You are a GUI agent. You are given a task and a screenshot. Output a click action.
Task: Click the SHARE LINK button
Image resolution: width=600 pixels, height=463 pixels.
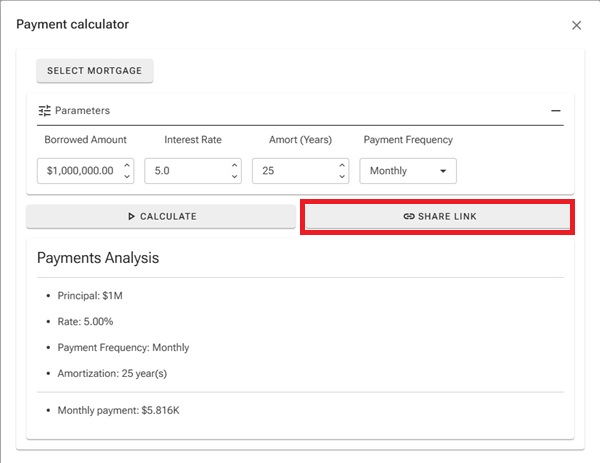point(438,217)
